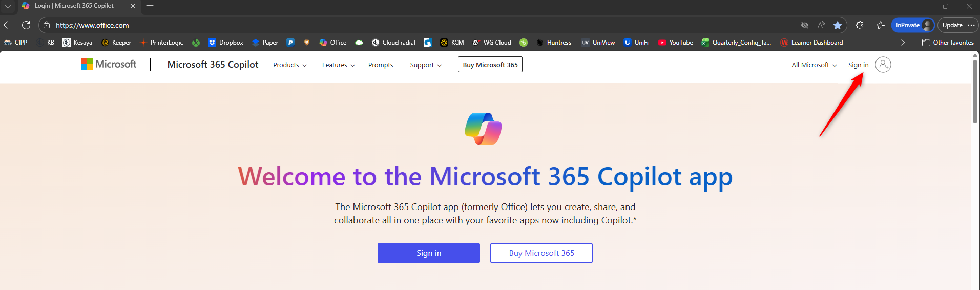Expand the Features dropdown menu
This screenshot has height=290, width=980.
pyautogui.click(x=338, y=65)
